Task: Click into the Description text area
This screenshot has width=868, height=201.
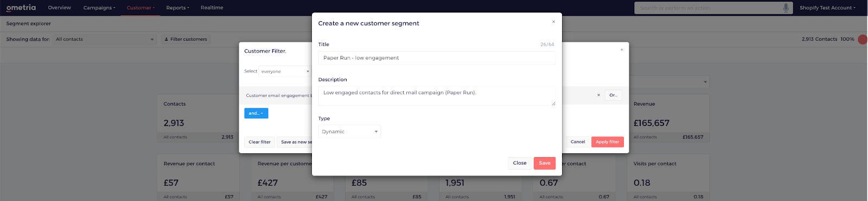Action: 437,96
